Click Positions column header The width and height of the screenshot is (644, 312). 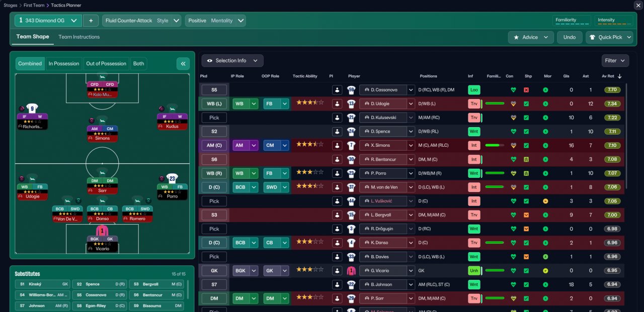pos(429,76)
